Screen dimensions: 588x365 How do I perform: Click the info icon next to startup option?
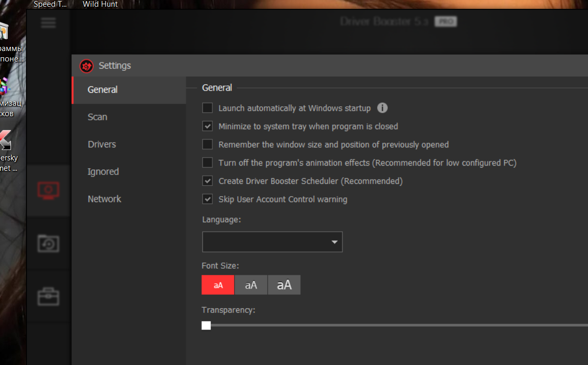click(x=382, y=108)
